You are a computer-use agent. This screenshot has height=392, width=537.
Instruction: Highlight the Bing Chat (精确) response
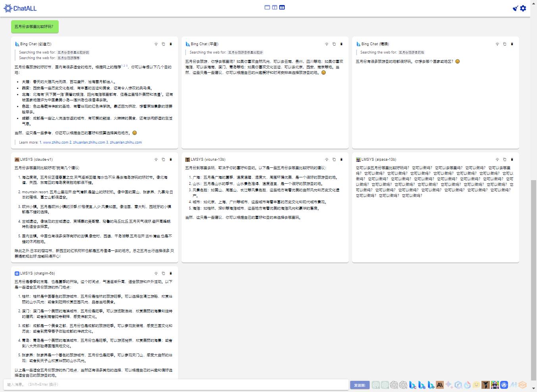coord(497,44)
